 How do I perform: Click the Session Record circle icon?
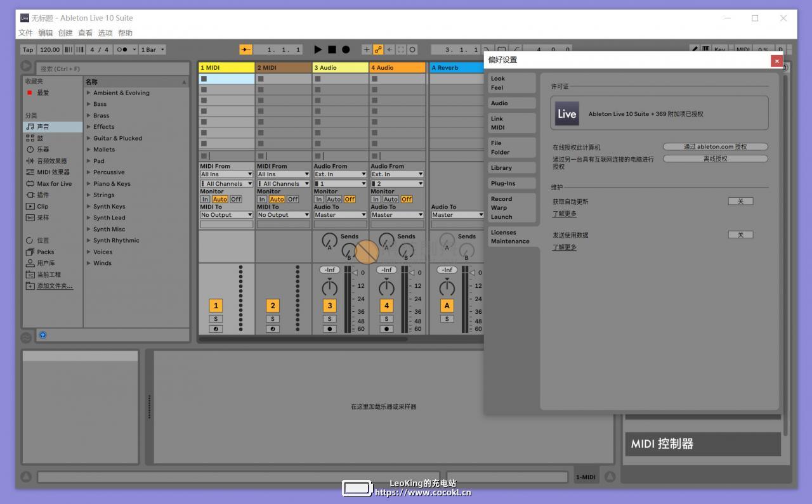tap(412, 49)
